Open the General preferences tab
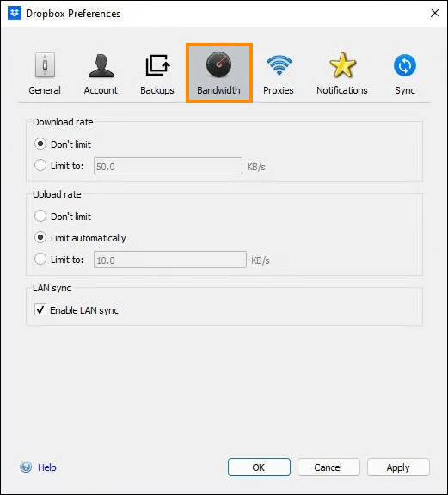The width and height of the screenshot is (448, 495). click(x=45, y=74)
